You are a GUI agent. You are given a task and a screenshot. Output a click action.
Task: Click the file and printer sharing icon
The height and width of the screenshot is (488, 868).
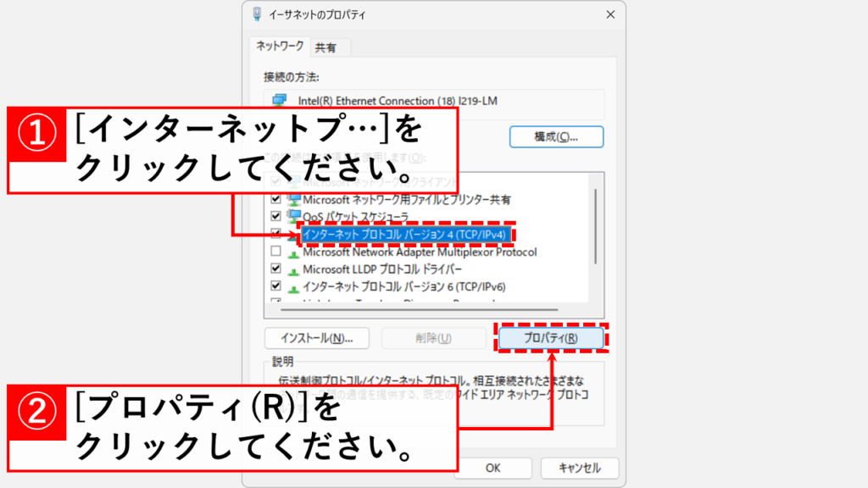point(293,199)
